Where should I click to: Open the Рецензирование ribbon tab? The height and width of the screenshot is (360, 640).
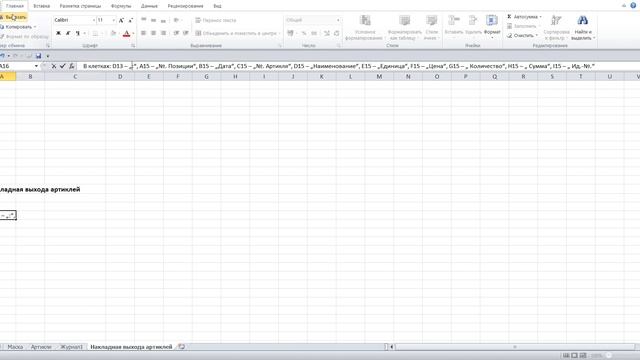[x=185, y=6]
